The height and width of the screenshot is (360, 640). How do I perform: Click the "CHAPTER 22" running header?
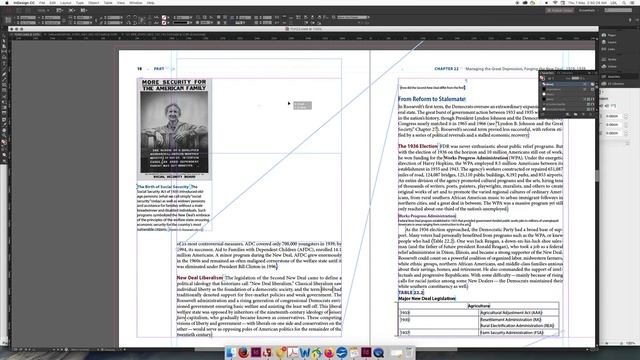click(x=446, y=69)
